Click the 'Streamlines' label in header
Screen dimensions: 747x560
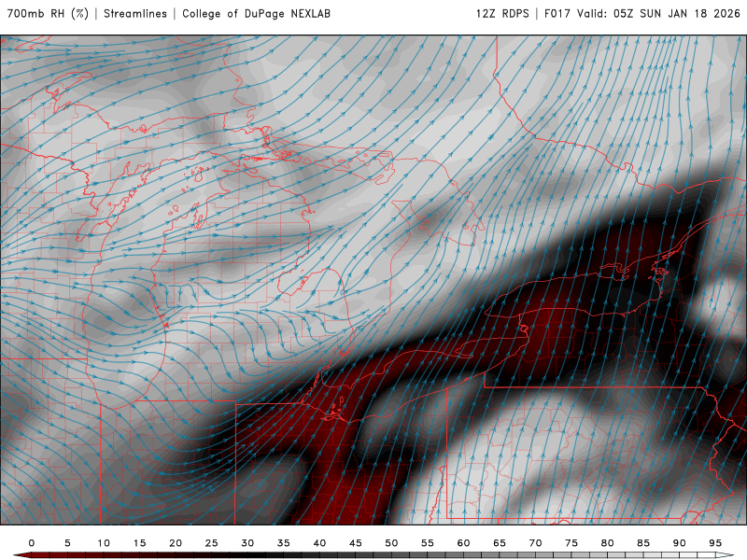[x=135, y=13]
